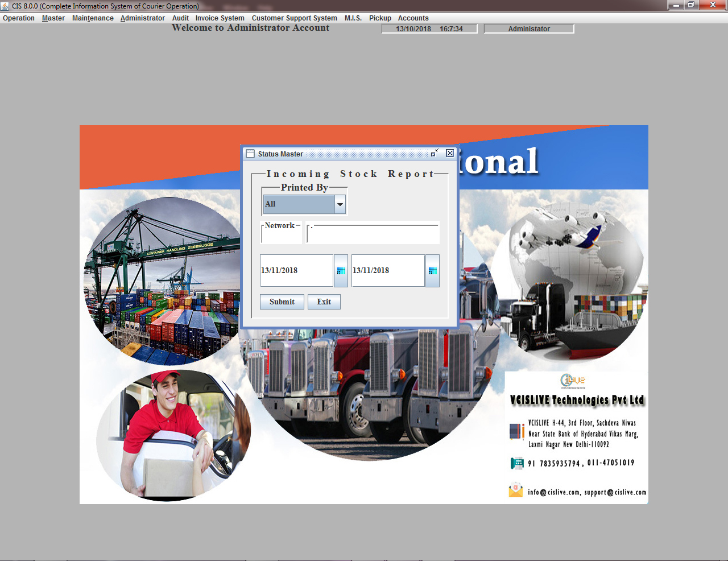Click the CIS application Java icon

point(5,6)
